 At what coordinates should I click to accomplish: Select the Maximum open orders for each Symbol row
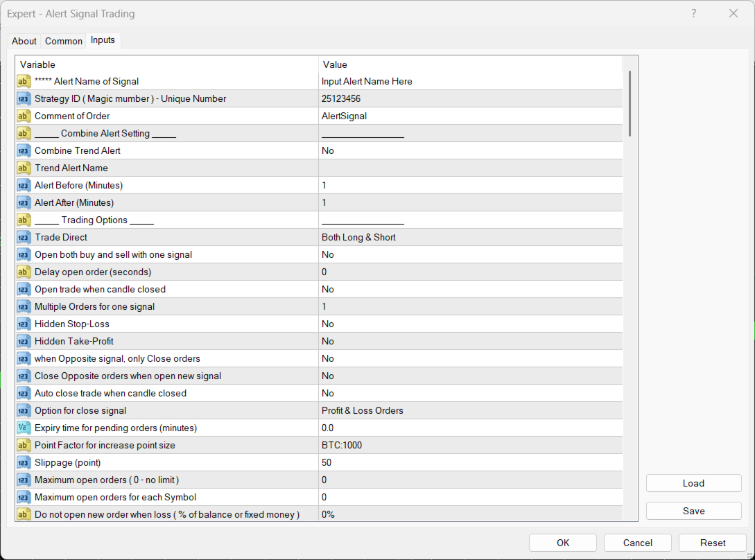tap(319, 498)
